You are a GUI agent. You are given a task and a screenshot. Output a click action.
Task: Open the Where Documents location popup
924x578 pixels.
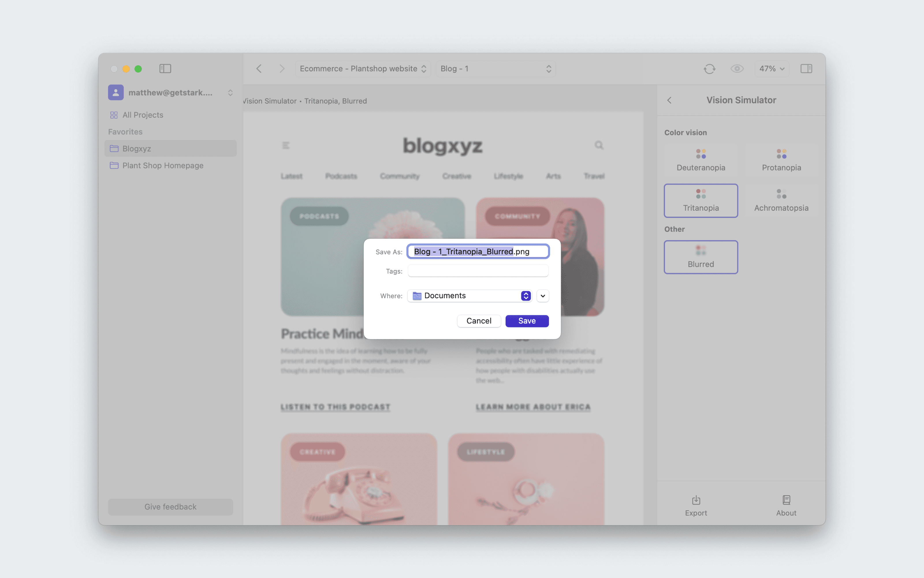(470, 296)
